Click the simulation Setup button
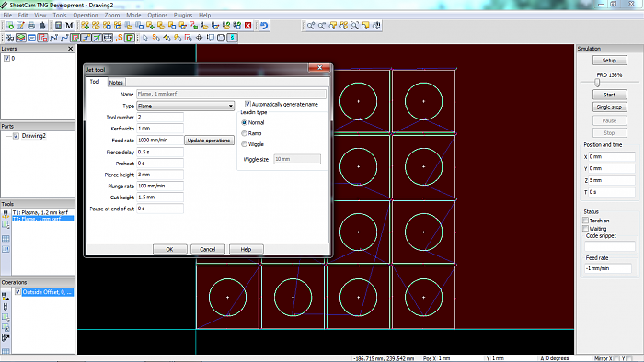This screenshot has height=362, width=644. coord(609,61)
